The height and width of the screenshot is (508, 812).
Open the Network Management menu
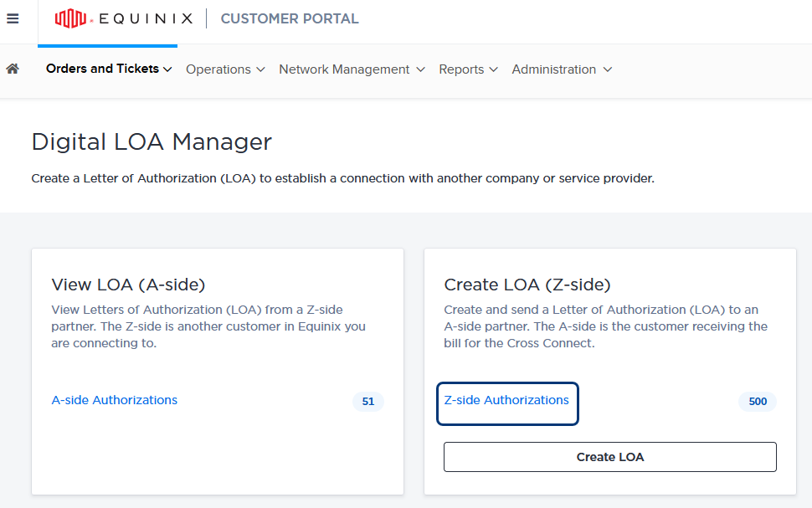344,69
